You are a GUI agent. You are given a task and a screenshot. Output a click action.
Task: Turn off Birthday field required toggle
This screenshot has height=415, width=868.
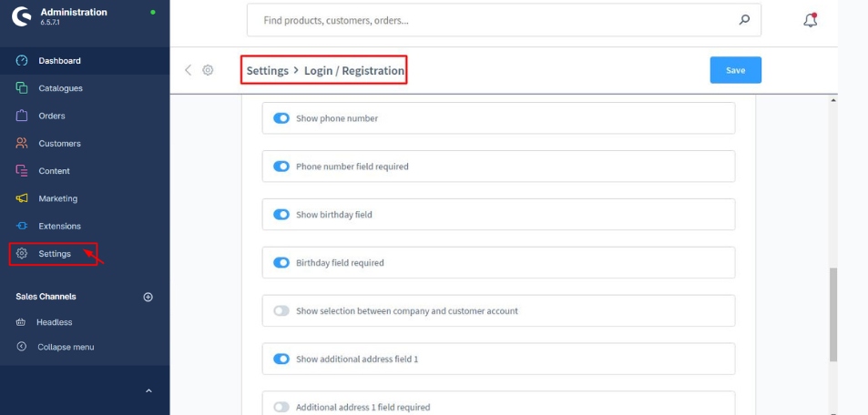[x=281, y=263]
